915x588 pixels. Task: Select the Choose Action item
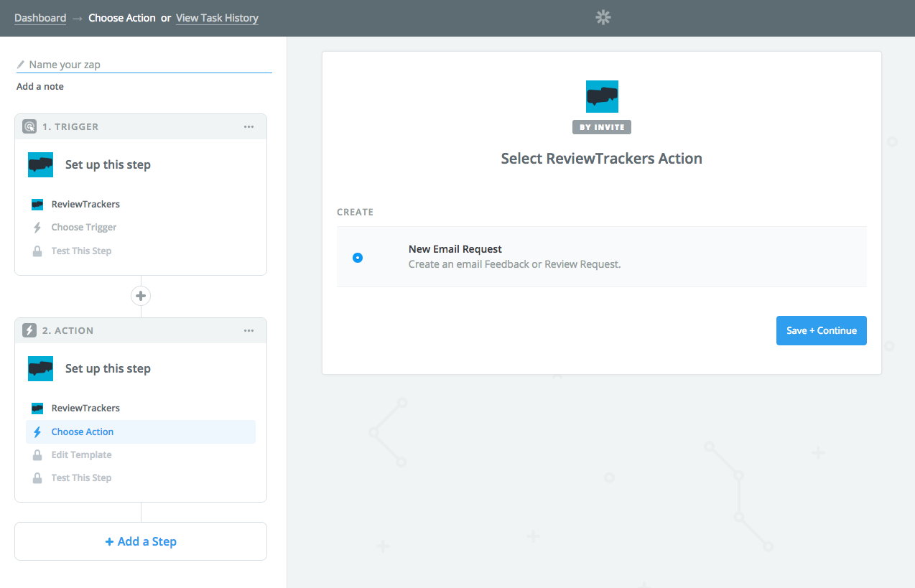[x=141, y=431]
